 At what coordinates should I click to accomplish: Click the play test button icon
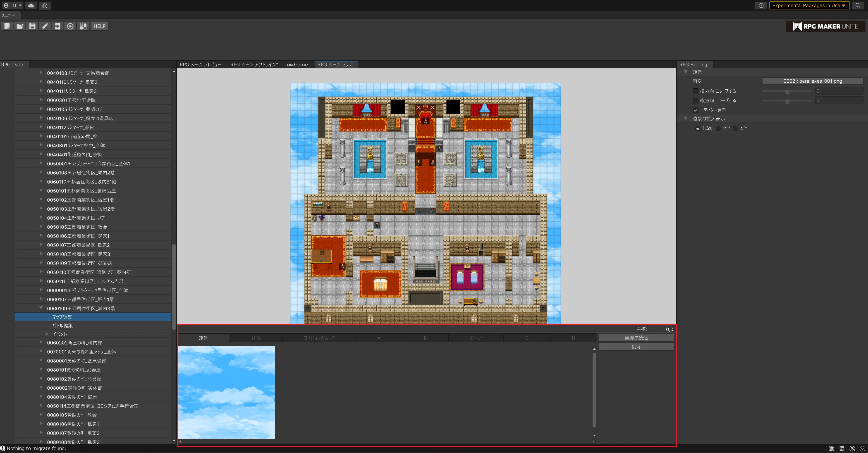(x=70, y=26)
